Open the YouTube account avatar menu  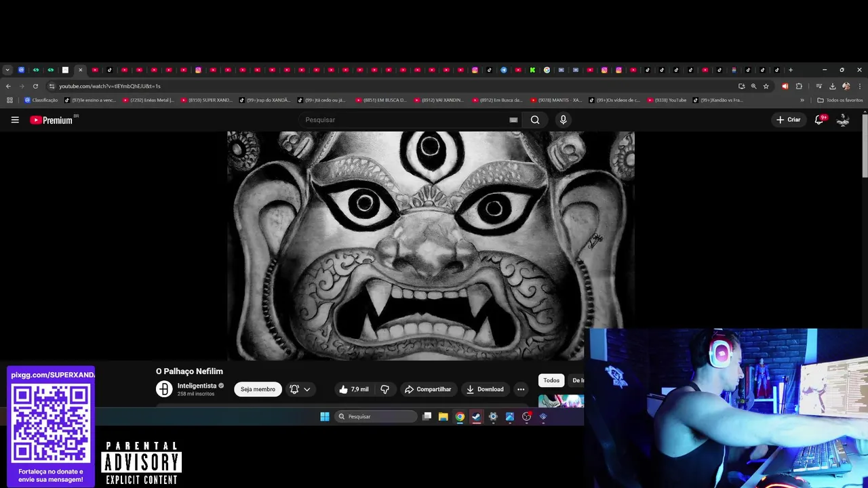844,120
